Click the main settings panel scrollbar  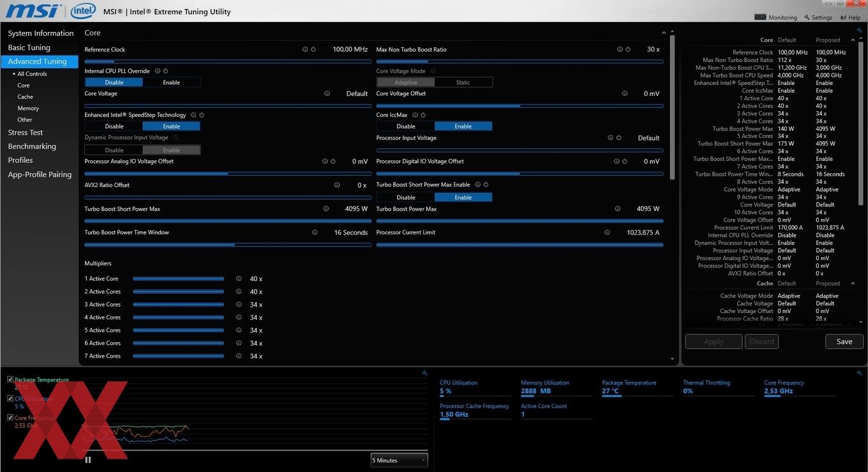(x=672, y=109)
